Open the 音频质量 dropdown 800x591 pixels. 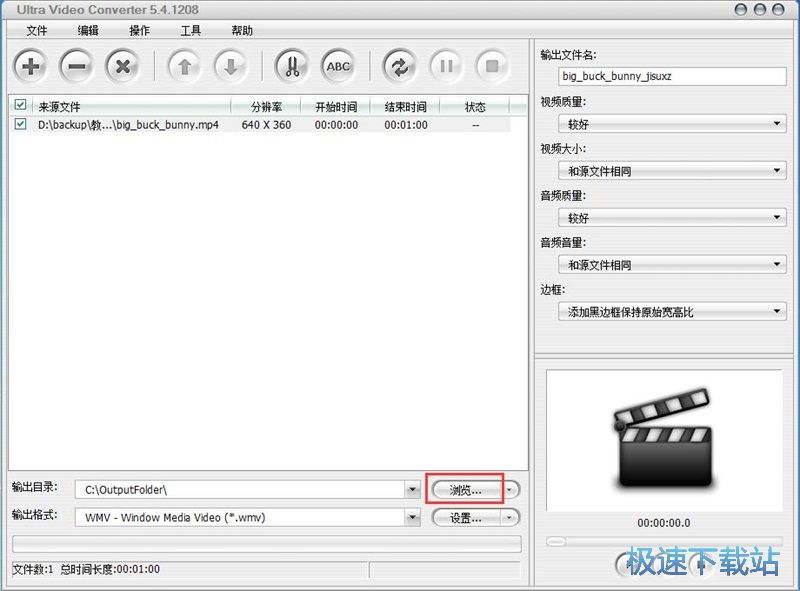pos(672,217)
